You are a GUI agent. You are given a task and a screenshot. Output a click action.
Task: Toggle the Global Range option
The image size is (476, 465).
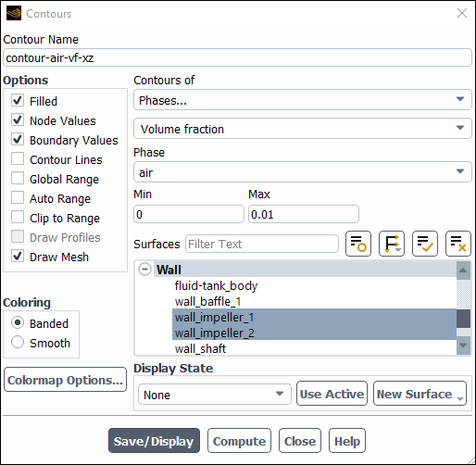pos(18,178)
